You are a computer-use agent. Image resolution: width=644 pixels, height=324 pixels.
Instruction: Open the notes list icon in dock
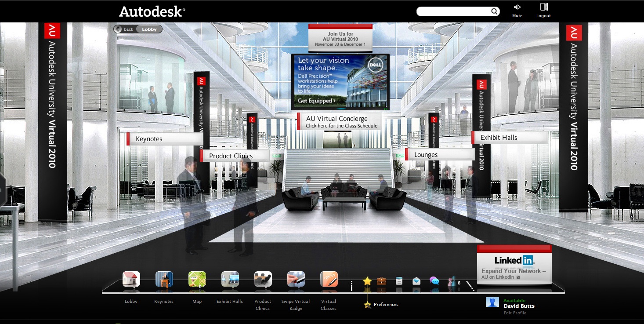tap(399, 280)
